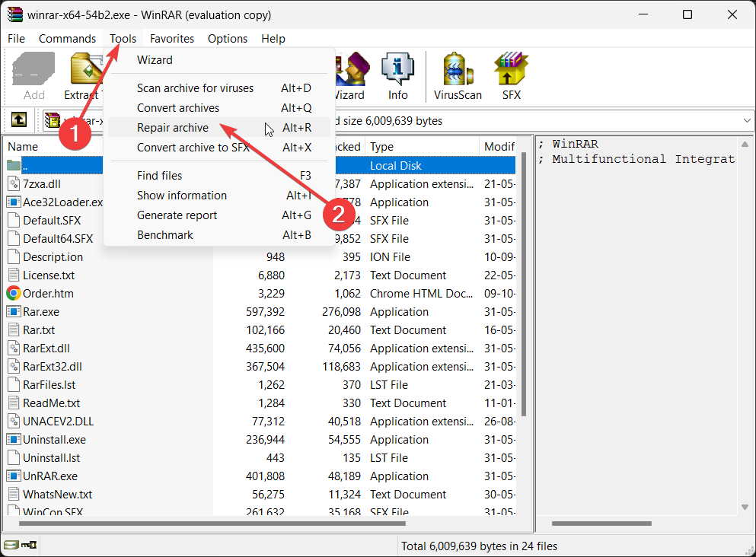Click the comment pane scroll-down arrow
The width and height of the screenshot is (756, 557).
pyautogui.click(x=745, y=507)
